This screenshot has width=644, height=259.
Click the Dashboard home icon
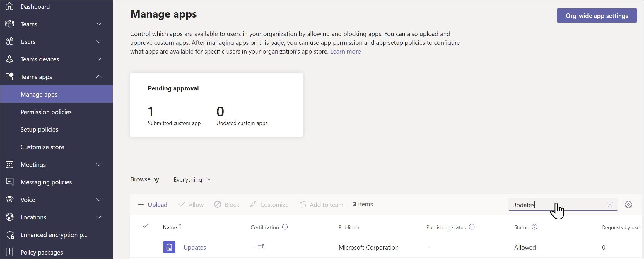click(x=10, y=6)
